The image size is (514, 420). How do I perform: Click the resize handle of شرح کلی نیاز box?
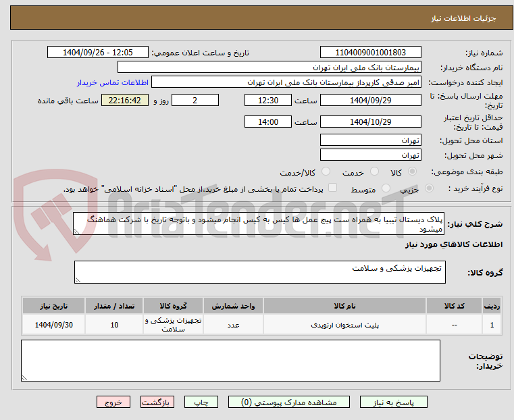point(76,232)
